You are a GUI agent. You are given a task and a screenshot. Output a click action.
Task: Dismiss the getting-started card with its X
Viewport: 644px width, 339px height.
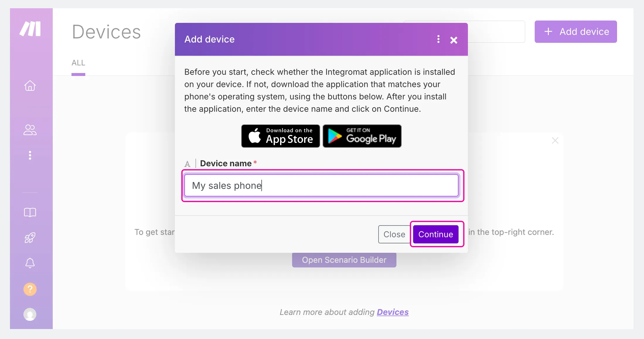[x=555, y=140]
